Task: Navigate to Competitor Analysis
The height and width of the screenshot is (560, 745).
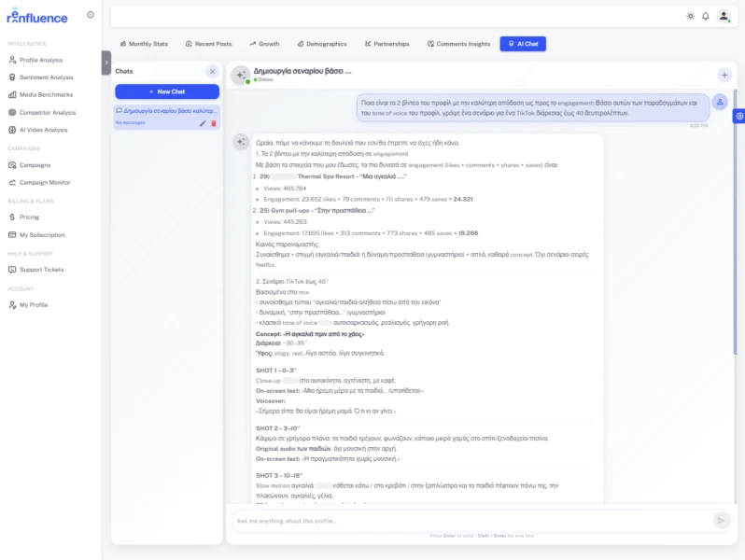Action: coord(47,112)
